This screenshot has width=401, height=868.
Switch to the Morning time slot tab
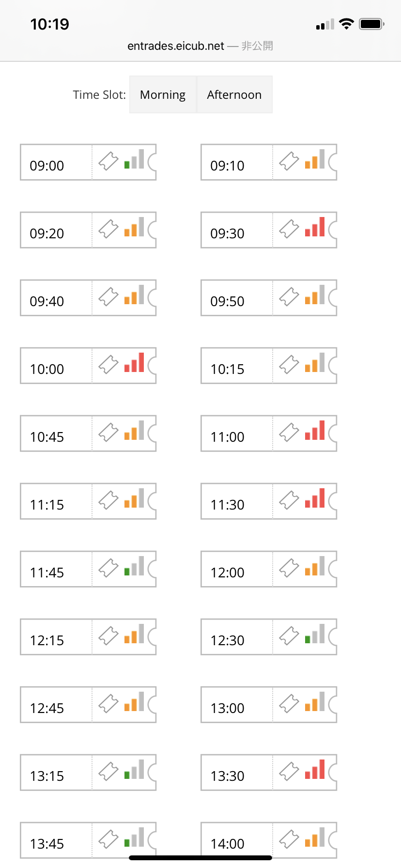[x=163, y=94]
